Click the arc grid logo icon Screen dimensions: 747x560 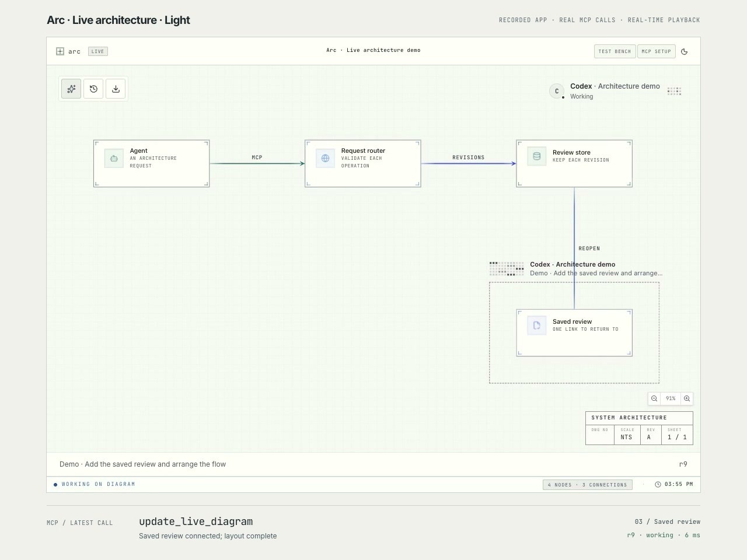point(60,51)
